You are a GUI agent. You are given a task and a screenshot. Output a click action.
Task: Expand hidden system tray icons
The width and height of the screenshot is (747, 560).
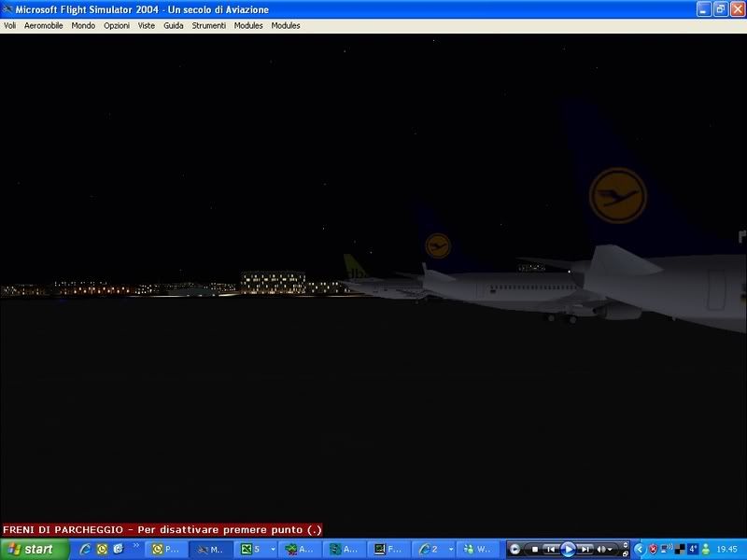pos(640,550)
